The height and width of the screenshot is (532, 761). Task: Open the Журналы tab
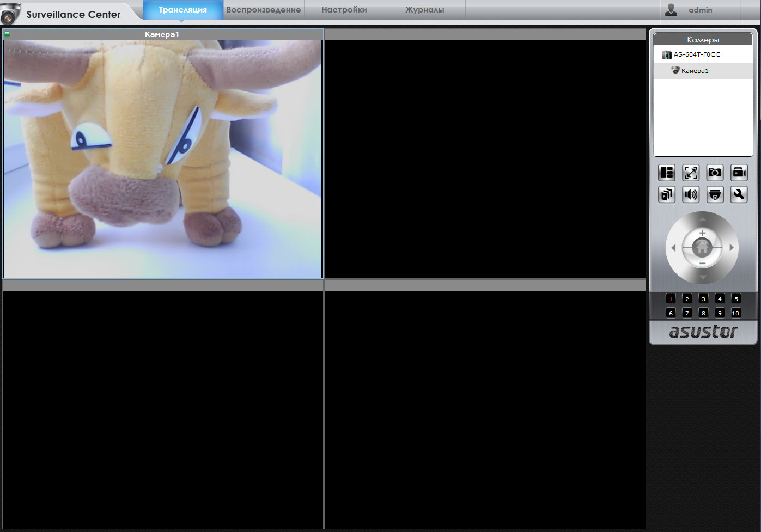(x=424, y=10)
